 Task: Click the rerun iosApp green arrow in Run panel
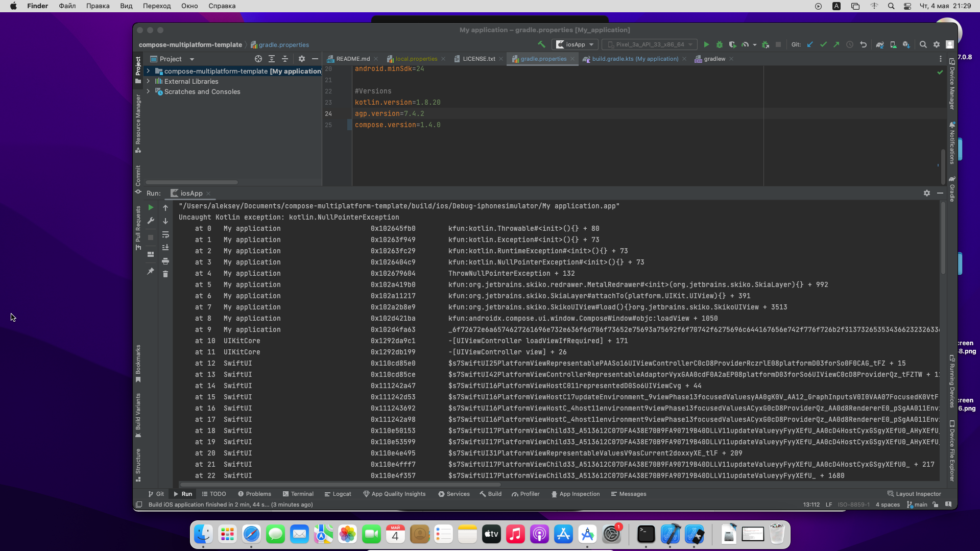[151, 208]
